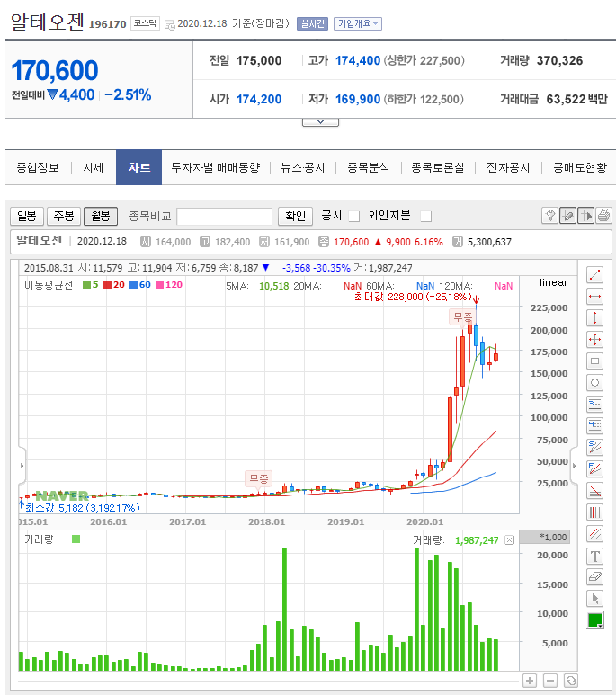The height and width of the screenshot is (695, 616).
Task: Select the horizontal line drawing tool
Action: pyautogui.click(x=594, y=296)
